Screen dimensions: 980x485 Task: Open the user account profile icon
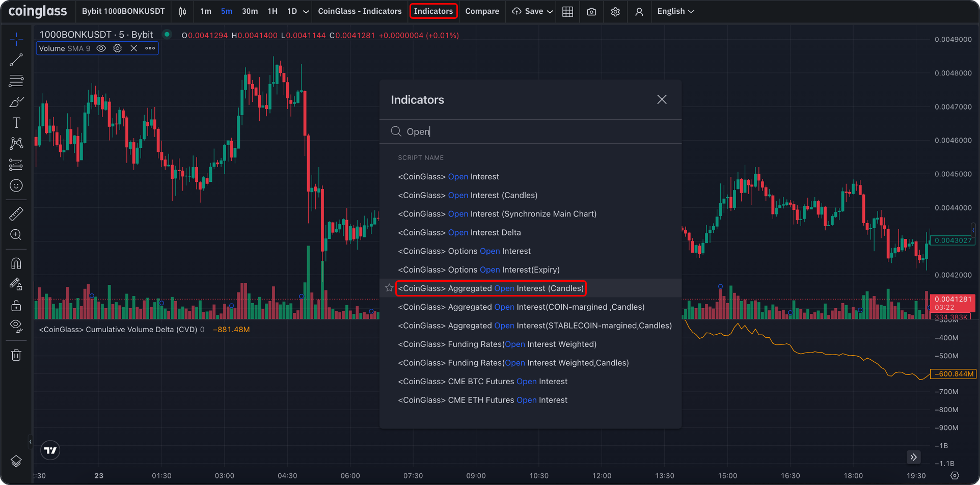[x=639, y=11]
